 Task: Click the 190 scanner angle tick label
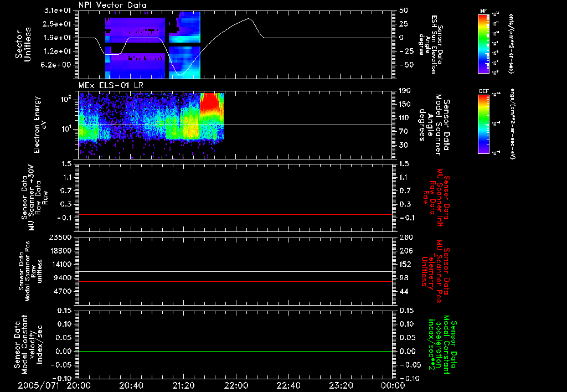click(405, 91)
